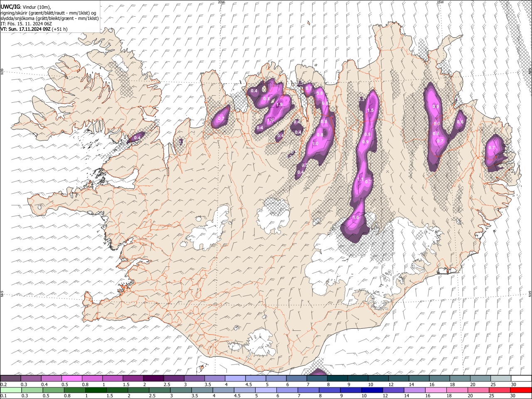This screenshot has height=399, width=532.
Task: Click the 'slydda/snjókoma' legend description line
Action: coord(50,18)
